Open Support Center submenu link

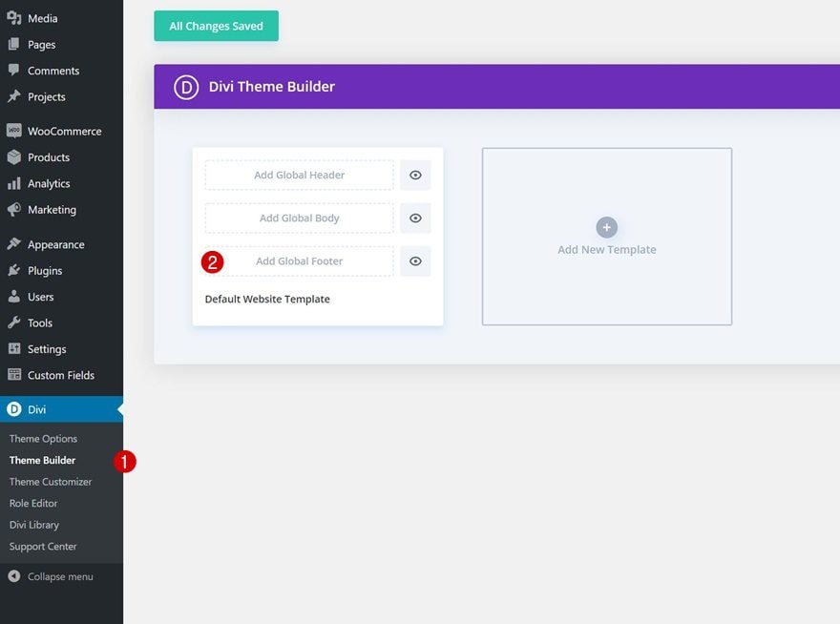pyautogui.click(x=43, y=547)
